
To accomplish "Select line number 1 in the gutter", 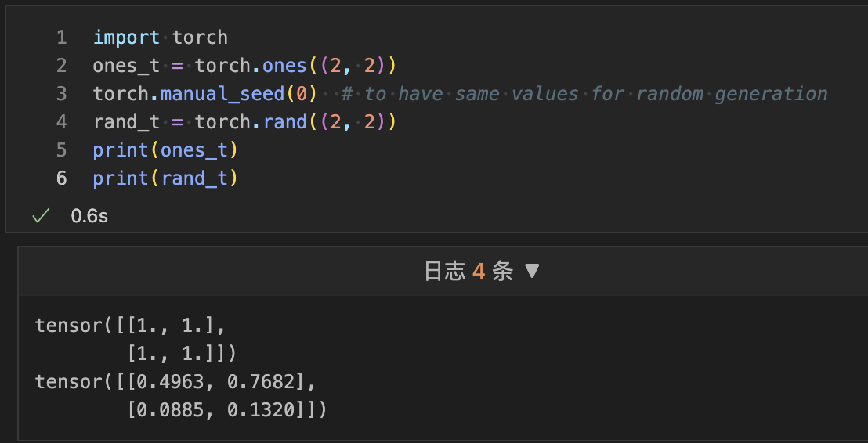I will (62, 38).
